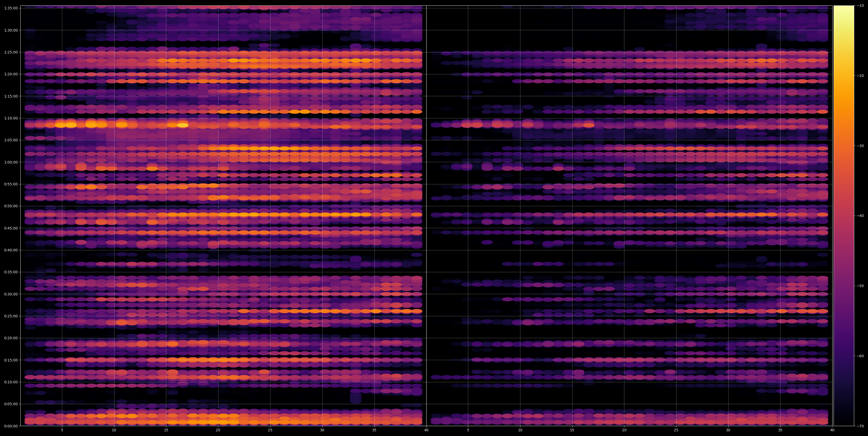Click x-axis tick 30 under the right heatmap
This screenshot has height=436, width=868.
pos(728,430)
